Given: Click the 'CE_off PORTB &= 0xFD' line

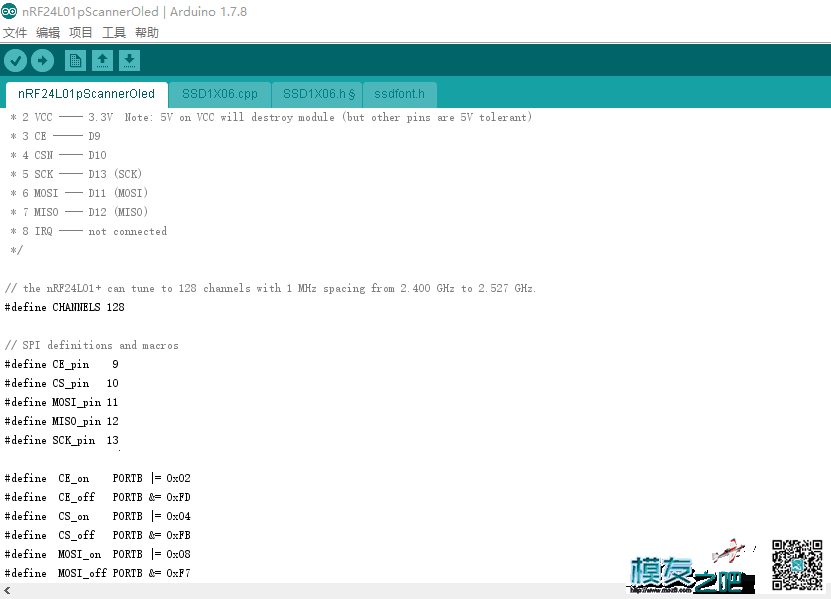Looking at the screenshot, I should (x=98, y=498).
